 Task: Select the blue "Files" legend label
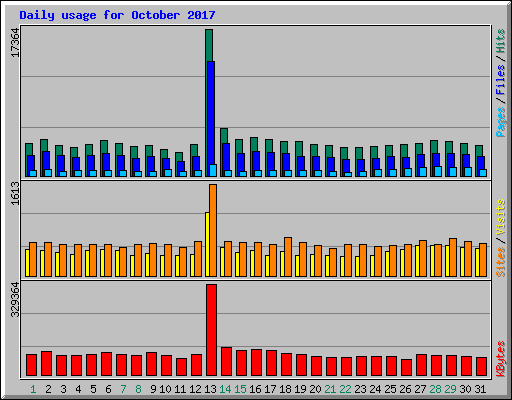[501, 80]
